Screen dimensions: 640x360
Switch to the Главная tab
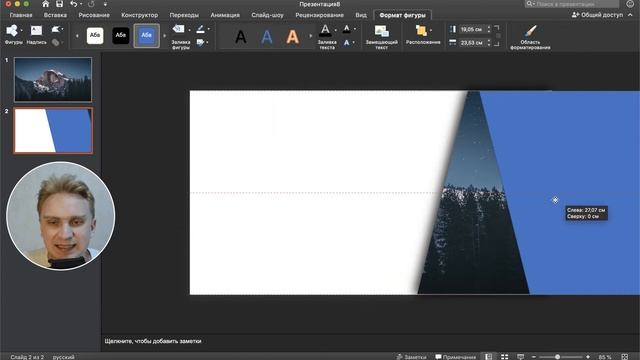[x=21, y=15]
